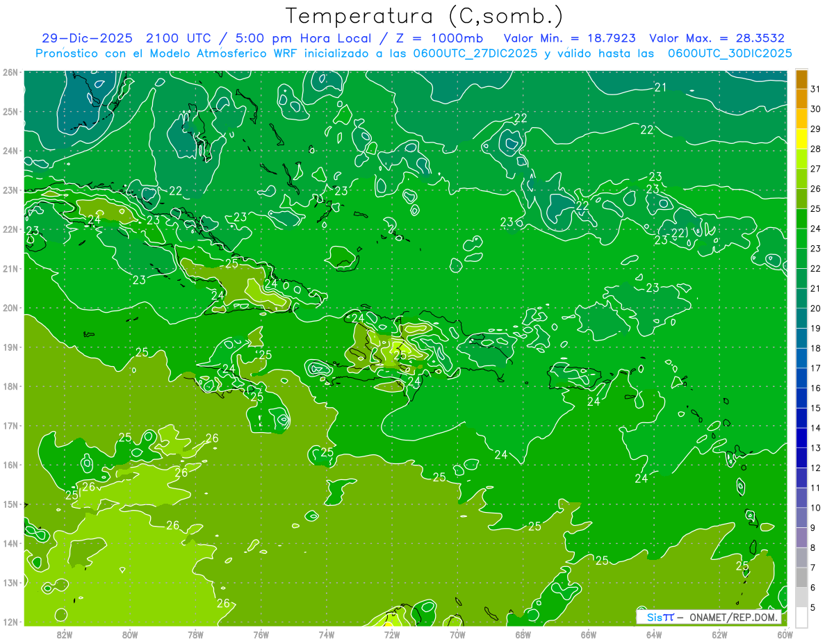Click longitude axis label "80W"
Image resolution: width=834 pixels, height=644 pixels.
coord(130,634)
